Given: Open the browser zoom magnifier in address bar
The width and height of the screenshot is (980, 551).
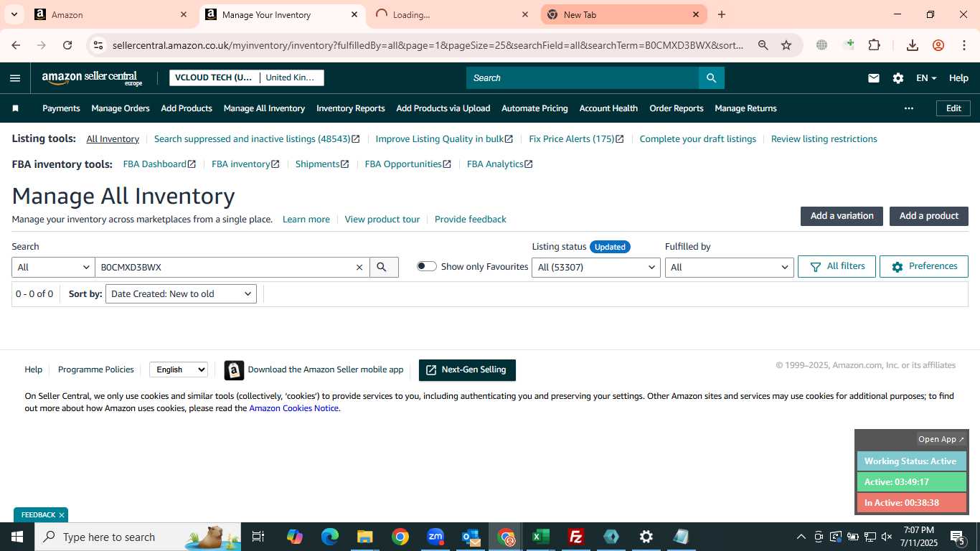Looking at the screenshot, I should (x=763, y=45).
